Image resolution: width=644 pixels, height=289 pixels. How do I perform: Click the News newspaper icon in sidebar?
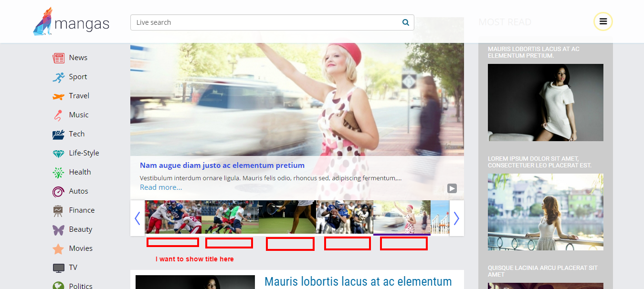[x=58, y=58]
